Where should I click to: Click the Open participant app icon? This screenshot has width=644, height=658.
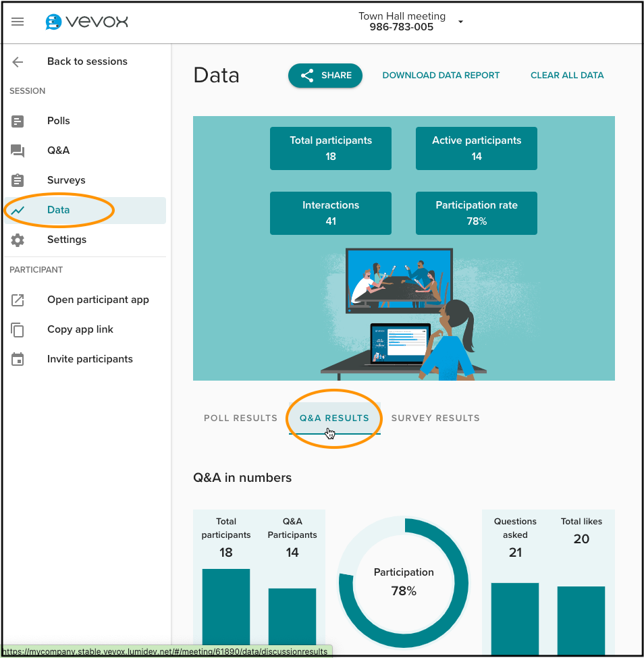pyautogui.click(x=17, y=300)
